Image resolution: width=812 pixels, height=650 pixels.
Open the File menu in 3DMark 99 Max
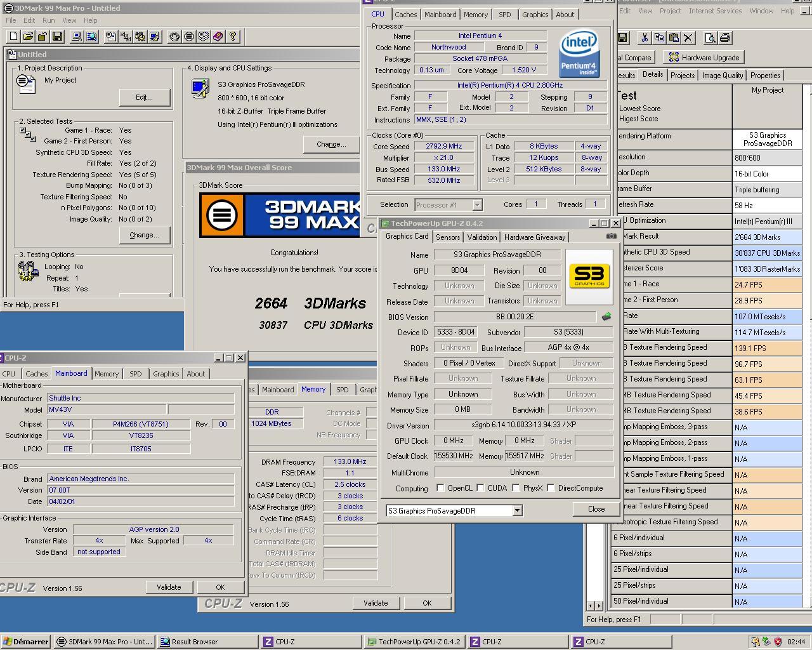tap(11, 20)
